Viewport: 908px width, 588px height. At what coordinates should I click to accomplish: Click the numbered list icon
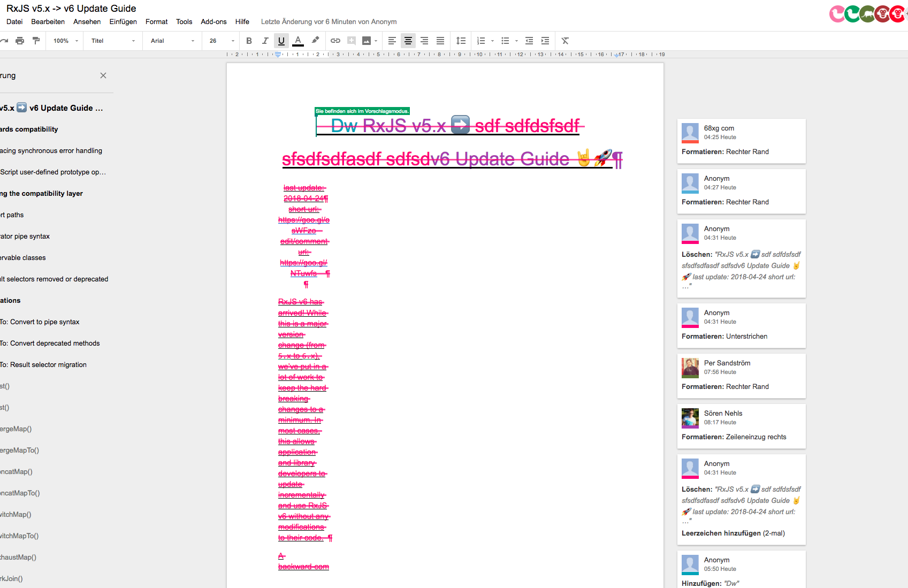coord(481,41)
